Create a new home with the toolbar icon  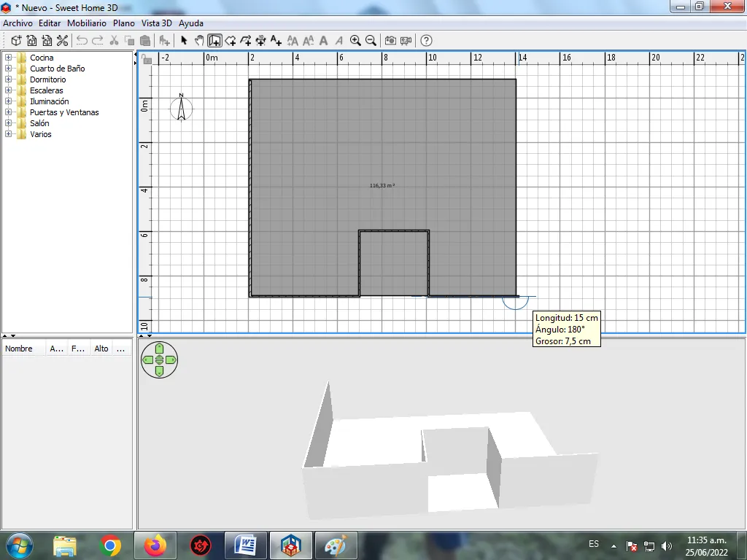tap(16, 41)
